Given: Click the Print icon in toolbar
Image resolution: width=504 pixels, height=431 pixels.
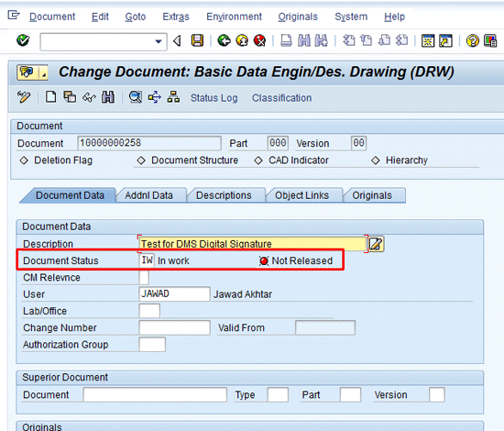Looking at the screenshot, I should point(286,41).
